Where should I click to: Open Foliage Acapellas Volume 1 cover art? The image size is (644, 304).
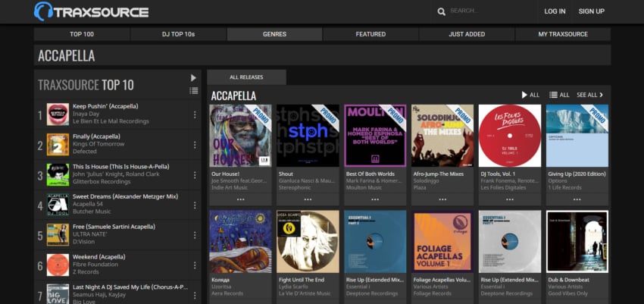pos(442,241)
